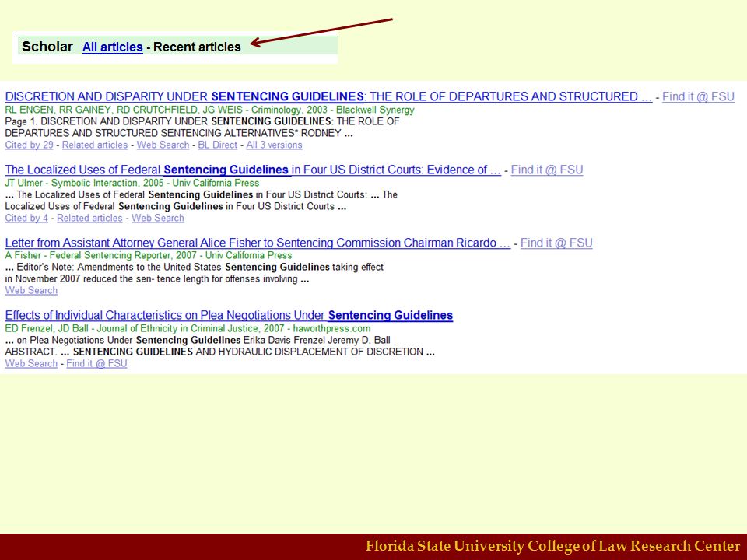Click Web Search under the A Fisher result
Image resolution: width=747 pixels, height=560 pixels.
(31, 290)
